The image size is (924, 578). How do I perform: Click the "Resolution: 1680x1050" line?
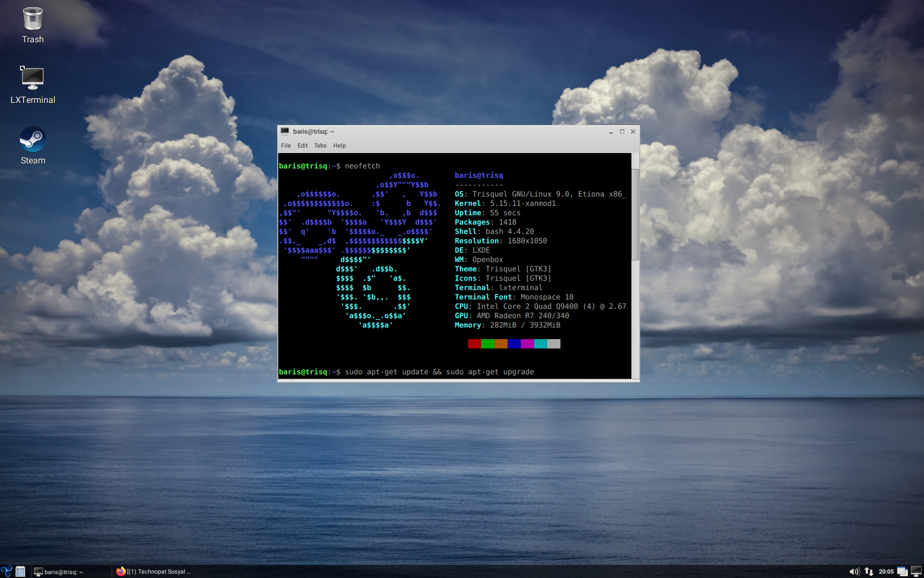point(501,241)
